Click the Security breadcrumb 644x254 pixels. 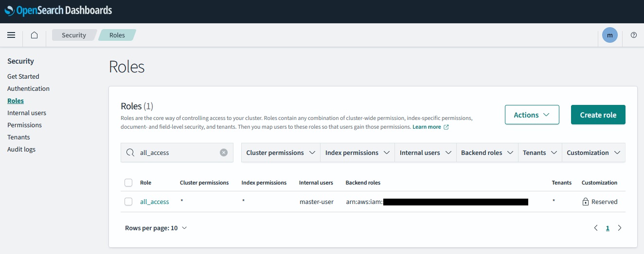click(x=74, y=35)
